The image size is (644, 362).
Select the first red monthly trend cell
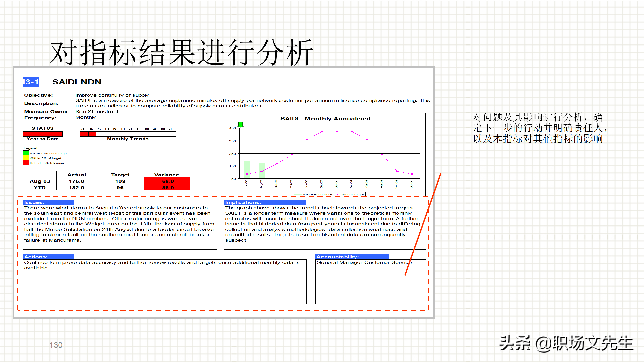(84, 134)
